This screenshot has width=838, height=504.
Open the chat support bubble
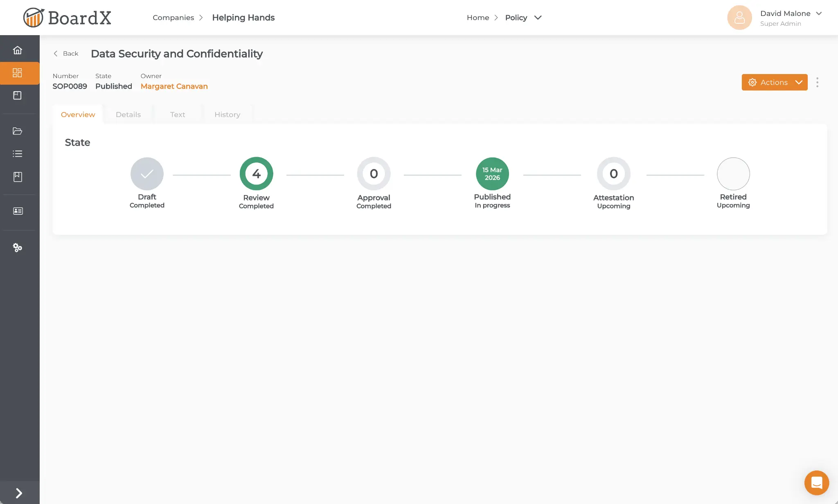[816, 483]
